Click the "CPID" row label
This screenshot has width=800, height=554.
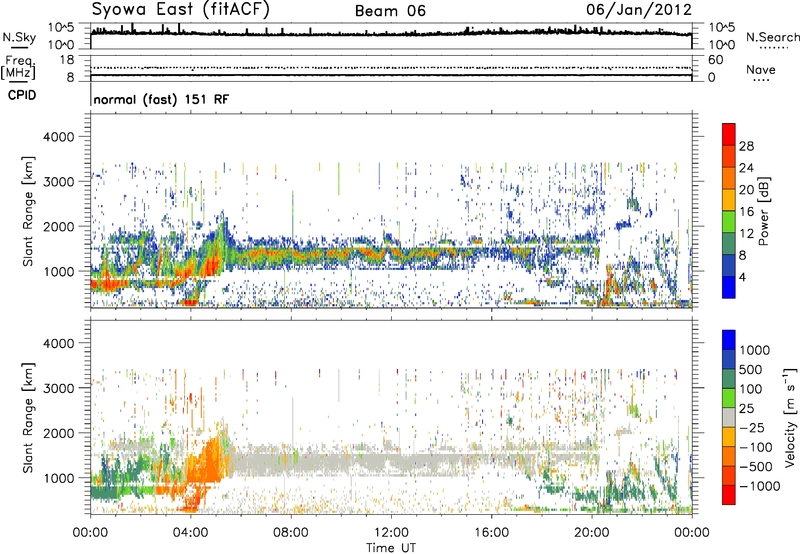pyautogui.click(x=22, y=95)
